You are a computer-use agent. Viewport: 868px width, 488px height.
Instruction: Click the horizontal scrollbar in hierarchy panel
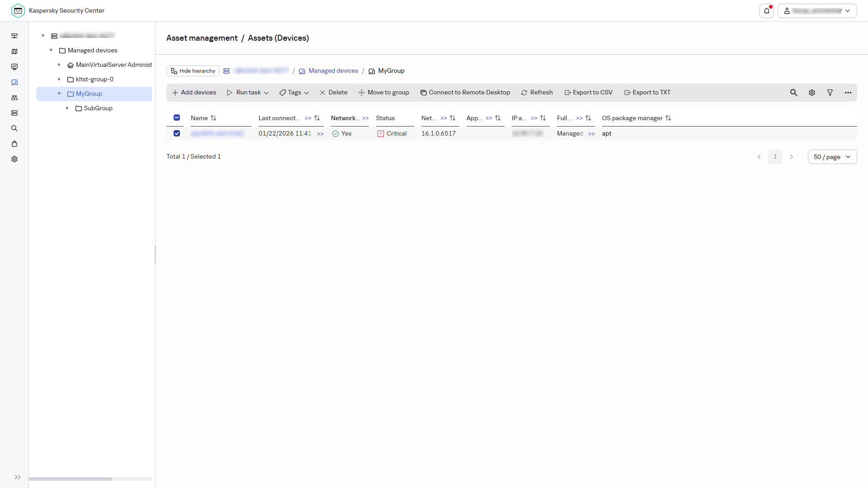tap(71, 479)
